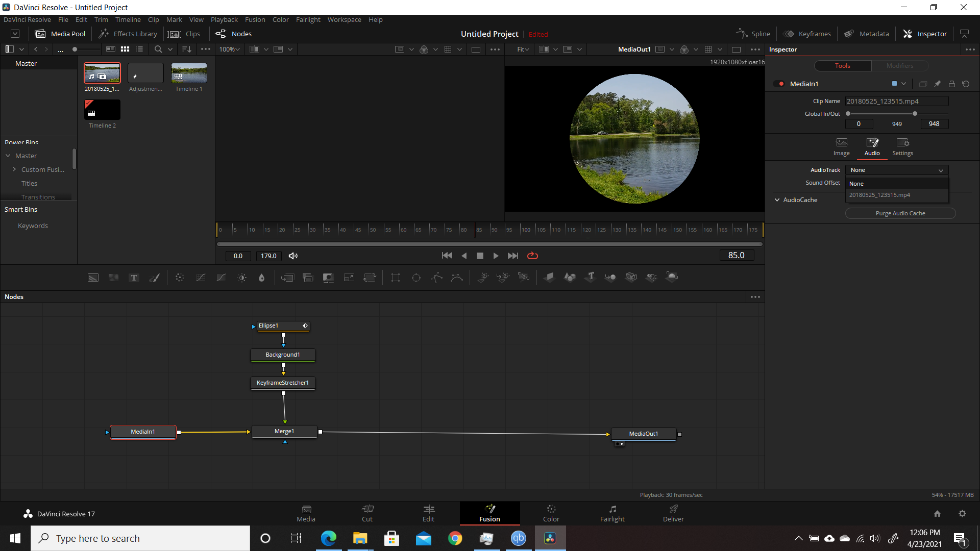Screen dimensions: 980x551
Task: Open MediaIn1 tile color dropdown arrow
Action: (904, 84)
